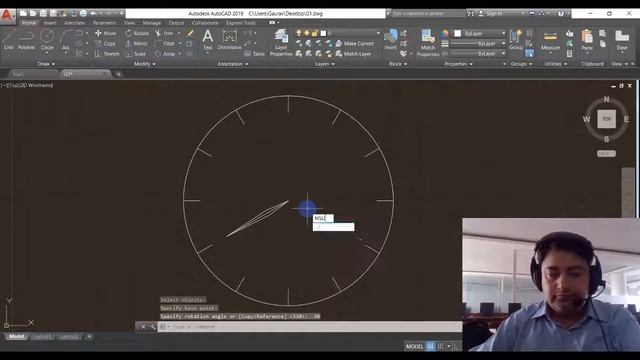The width and height of the screenshot is (640, 360).
Task: Expand the Utilities panel
Action: [x=556, y=64]
